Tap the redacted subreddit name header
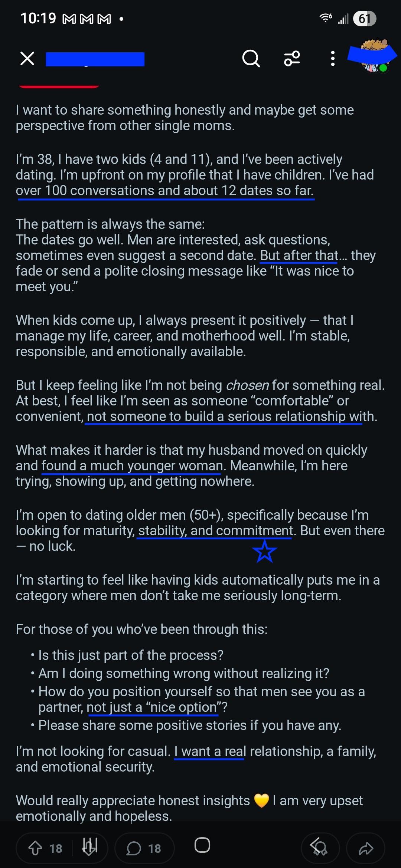401x868 pixels. point(95,59)
